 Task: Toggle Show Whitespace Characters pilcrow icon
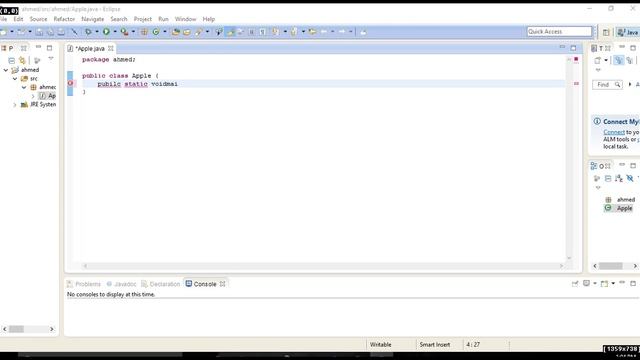point(263,31)
